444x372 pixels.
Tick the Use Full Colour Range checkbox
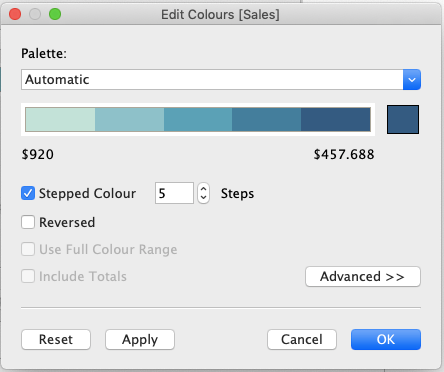click(28, 249)
